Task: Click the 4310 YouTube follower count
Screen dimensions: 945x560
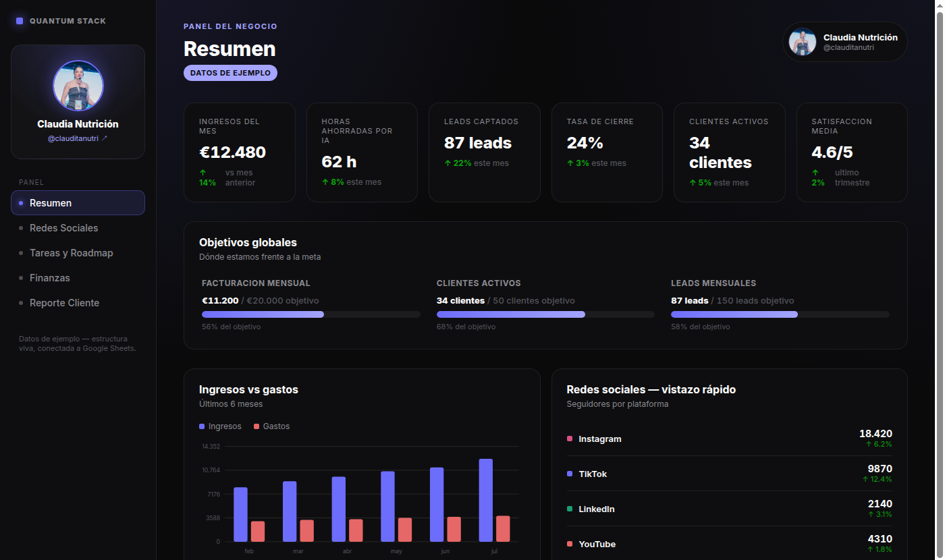Action: pyautogui.click(x=880, y=539)
